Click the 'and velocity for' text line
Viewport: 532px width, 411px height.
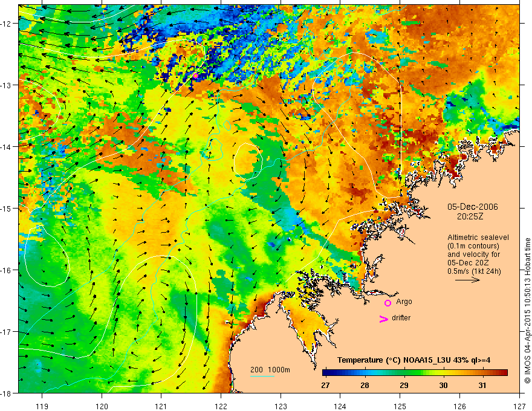[x=473, y=254]
